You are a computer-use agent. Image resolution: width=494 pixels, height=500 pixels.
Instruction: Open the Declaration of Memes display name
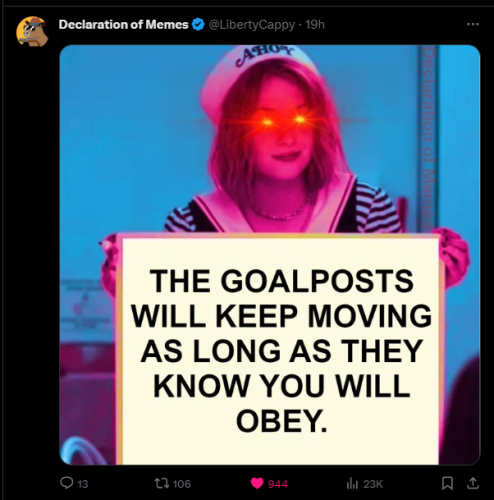click(x=123, y=25)
